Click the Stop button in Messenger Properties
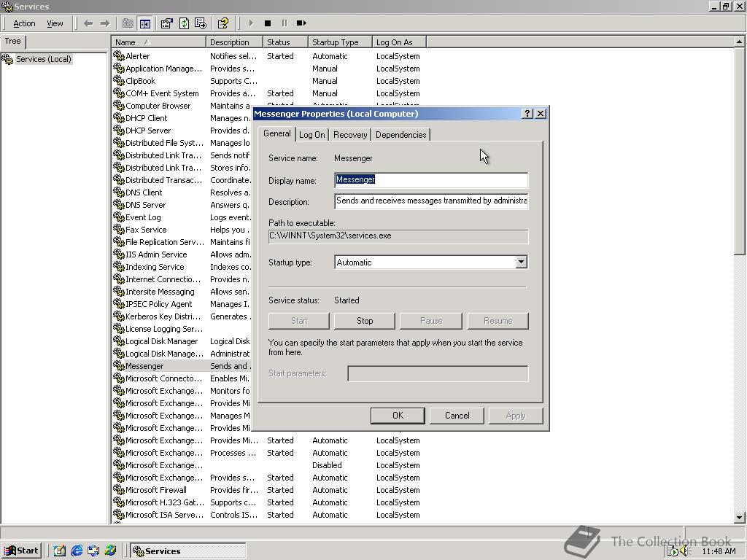Viewport: 747px width, 560px height. tap(365, 321)
